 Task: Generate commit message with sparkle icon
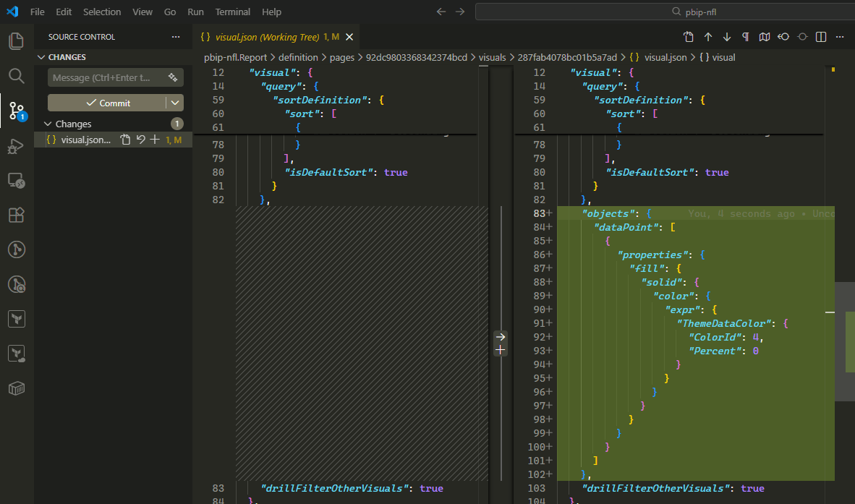173,77
